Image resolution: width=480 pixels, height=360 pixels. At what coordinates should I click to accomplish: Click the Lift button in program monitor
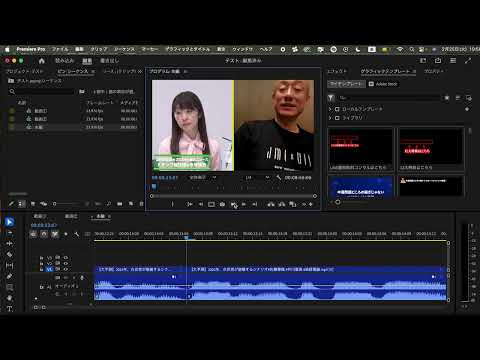coord(271,204)
